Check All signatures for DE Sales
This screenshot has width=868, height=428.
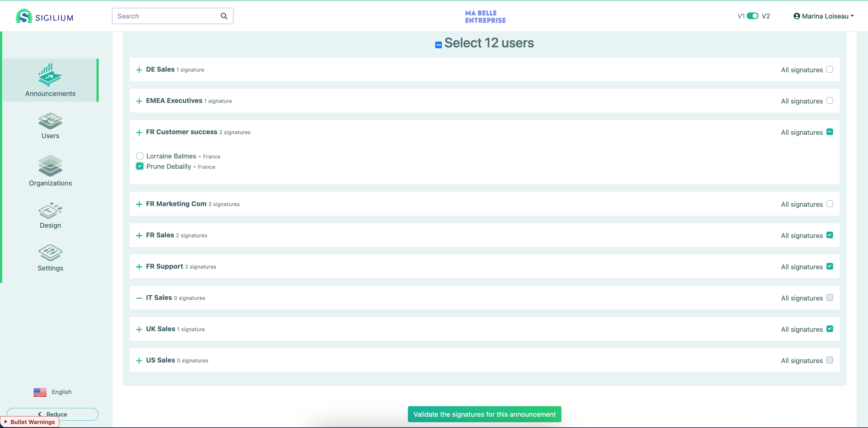point(829,70)
